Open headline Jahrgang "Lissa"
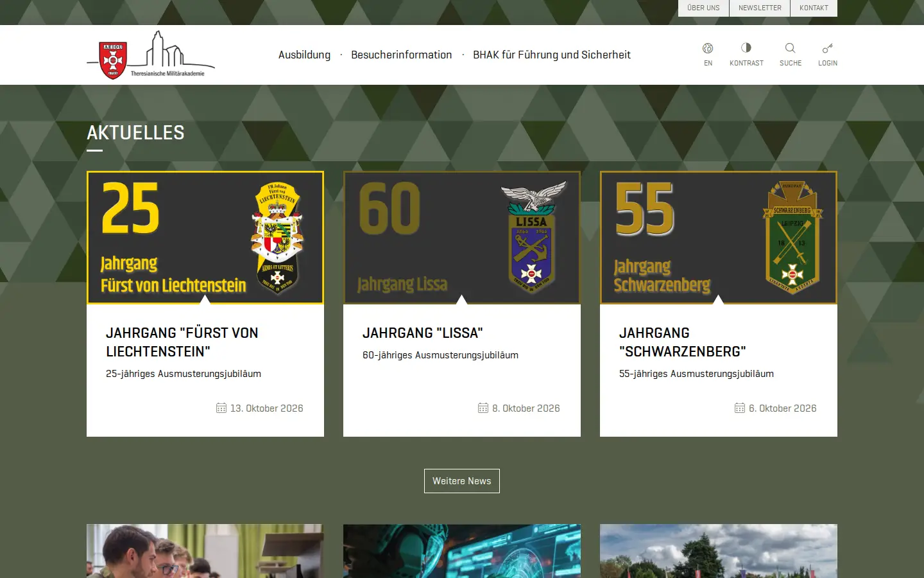This screenshot has height=578, width=924. [x=422, y=333]
